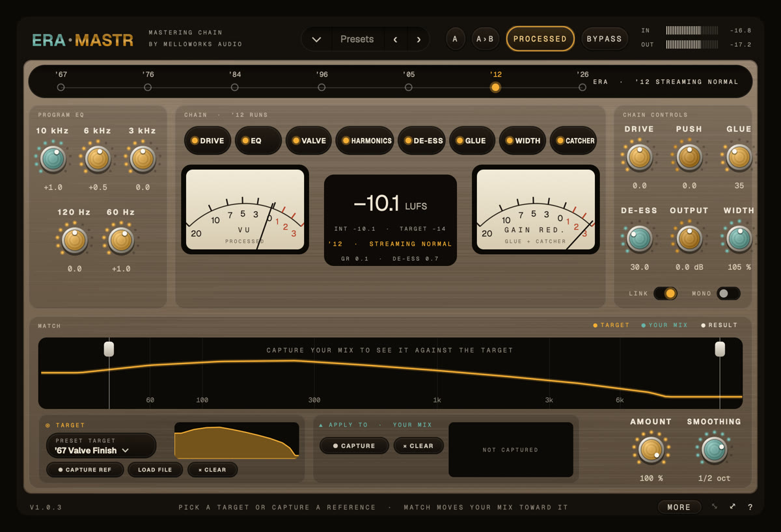Toggle the VALVE chain module
This screenshot has height=532, width=781.
pos(308,140)
